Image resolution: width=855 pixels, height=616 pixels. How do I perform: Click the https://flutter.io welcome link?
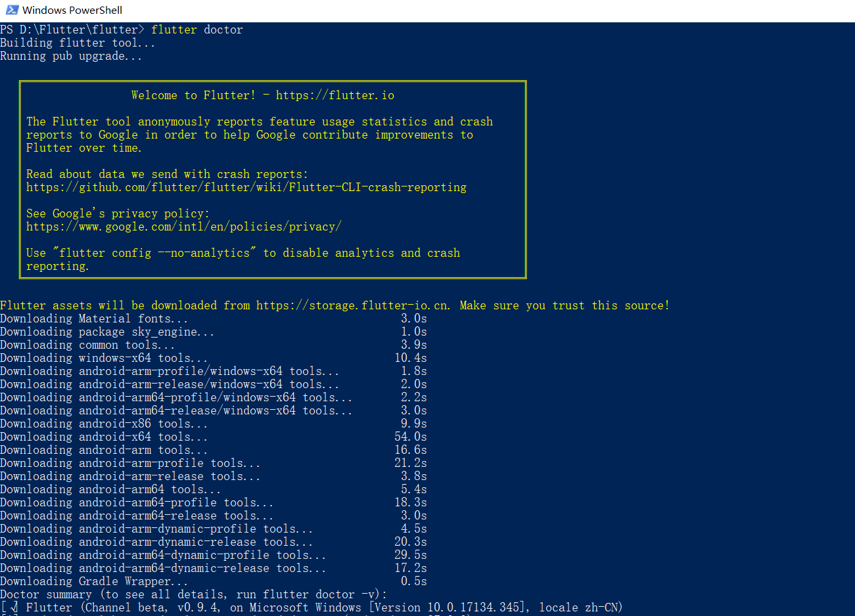[335, 95]
